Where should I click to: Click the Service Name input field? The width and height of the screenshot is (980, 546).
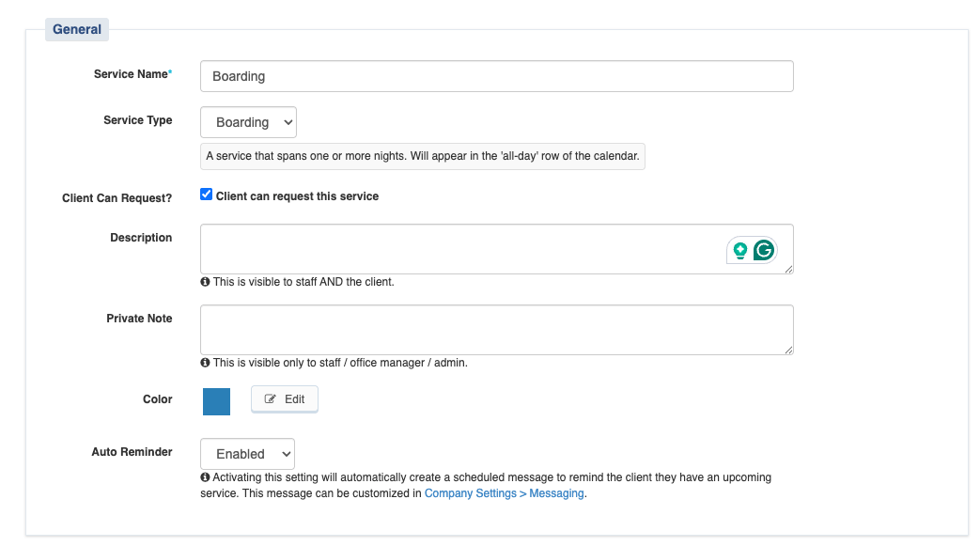[x=497, y=76]
